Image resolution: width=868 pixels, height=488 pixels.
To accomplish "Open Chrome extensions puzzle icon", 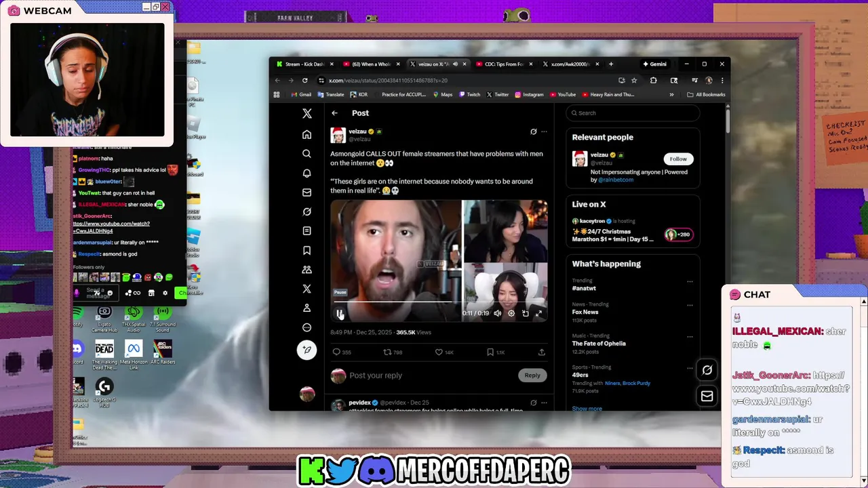I will point(653,80).
